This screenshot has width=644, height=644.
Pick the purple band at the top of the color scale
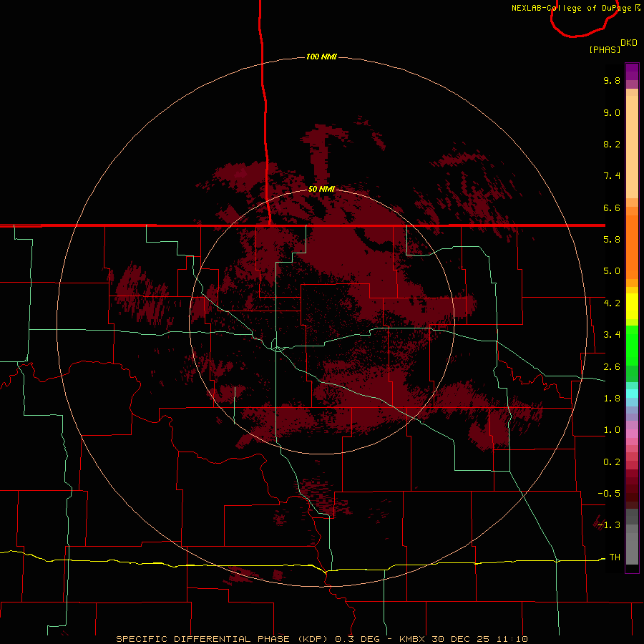(632, 72)
